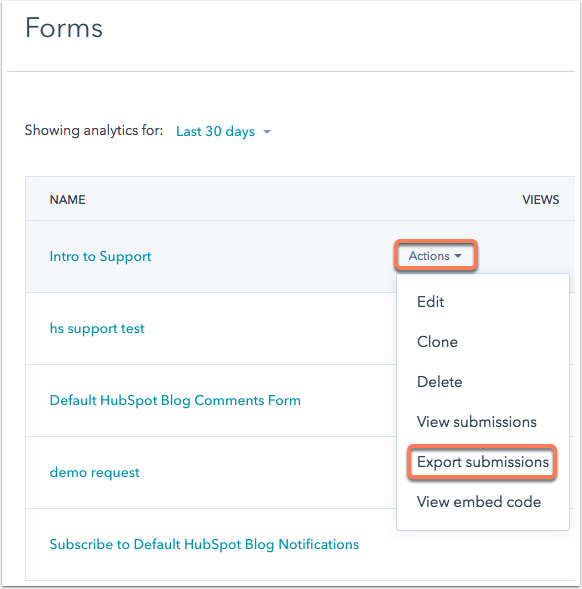This screenshot has height=589, width=582.
Task: Click the caret next to Last 30 days
Action: pos(267,132)
